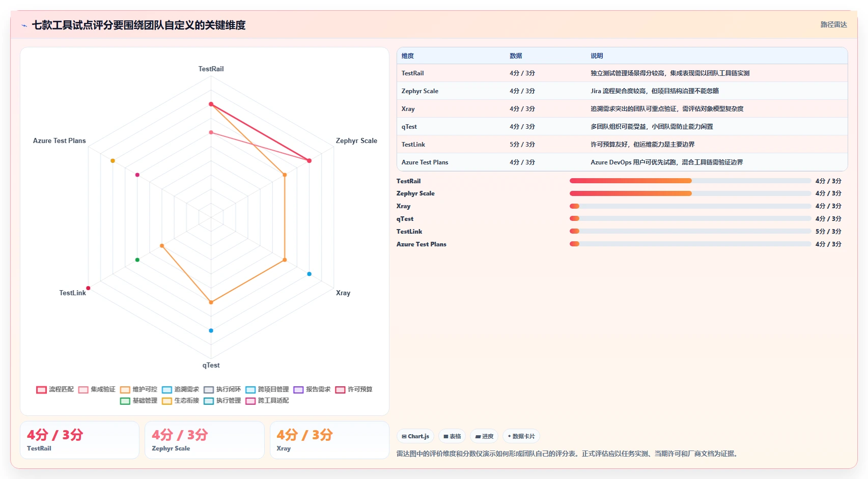
Task: Click the '许可预算友好' description cell
Action: (x=642, y=145)
